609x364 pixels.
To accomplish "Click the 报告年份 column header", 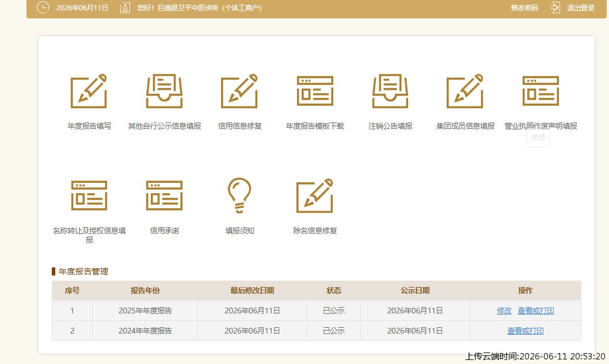I will coord(145,290).
